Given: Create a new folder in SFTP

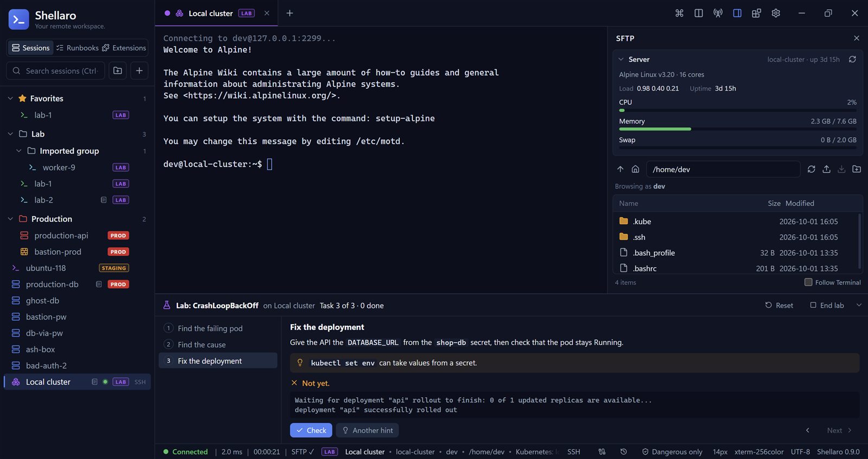Looking at the screenshot, I should (x=857, y=169).
